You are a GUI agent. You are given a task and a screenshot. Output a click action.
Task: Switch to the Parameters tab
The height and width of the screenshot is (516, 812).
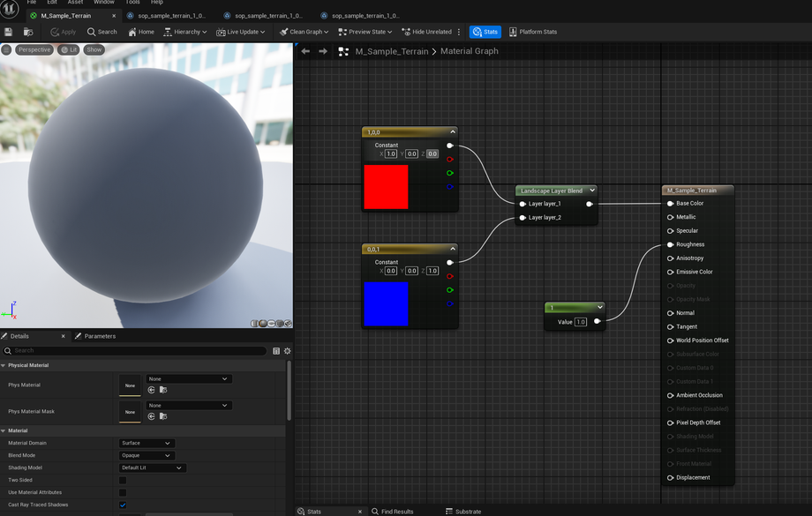(95, 336)
